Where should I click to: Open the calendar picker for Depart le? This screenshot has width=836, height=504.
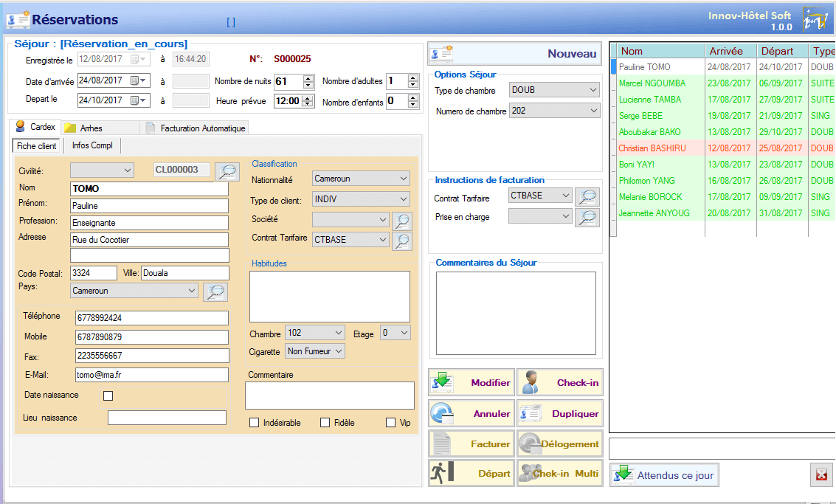tap(138, 101)
